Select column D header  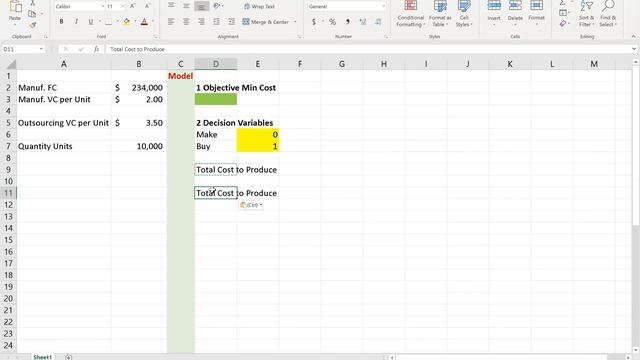coord(216,64)
